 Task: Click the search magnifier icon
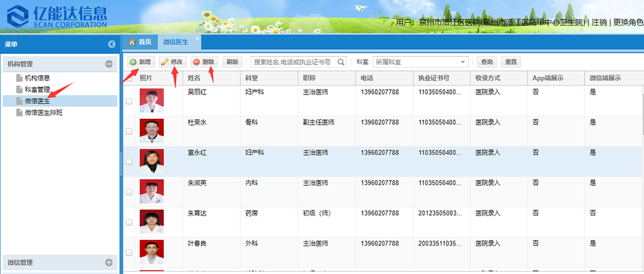pyautogui.click(x=341, y=62)
